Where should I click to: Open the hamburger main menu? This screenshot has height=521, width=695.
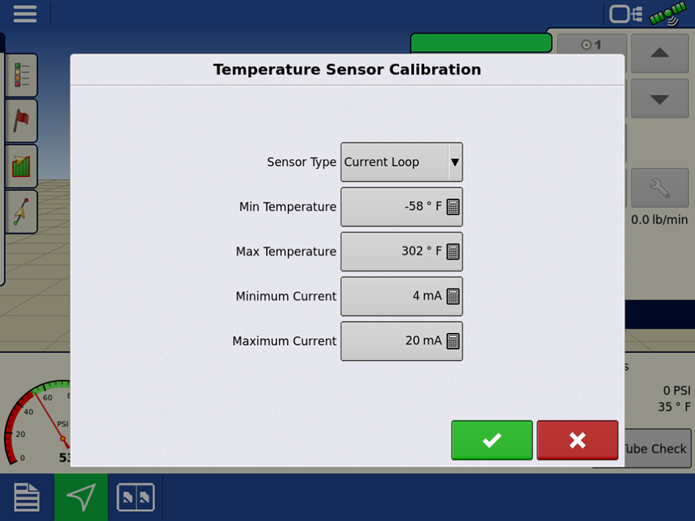24,14
